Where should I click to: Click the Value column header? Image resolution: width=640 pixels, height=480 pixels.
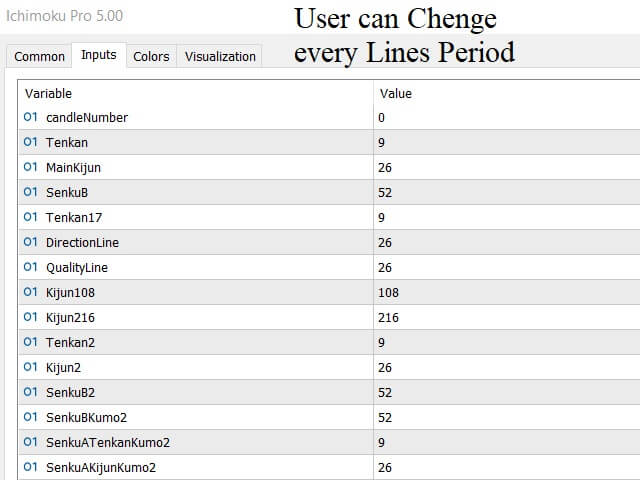505,93
